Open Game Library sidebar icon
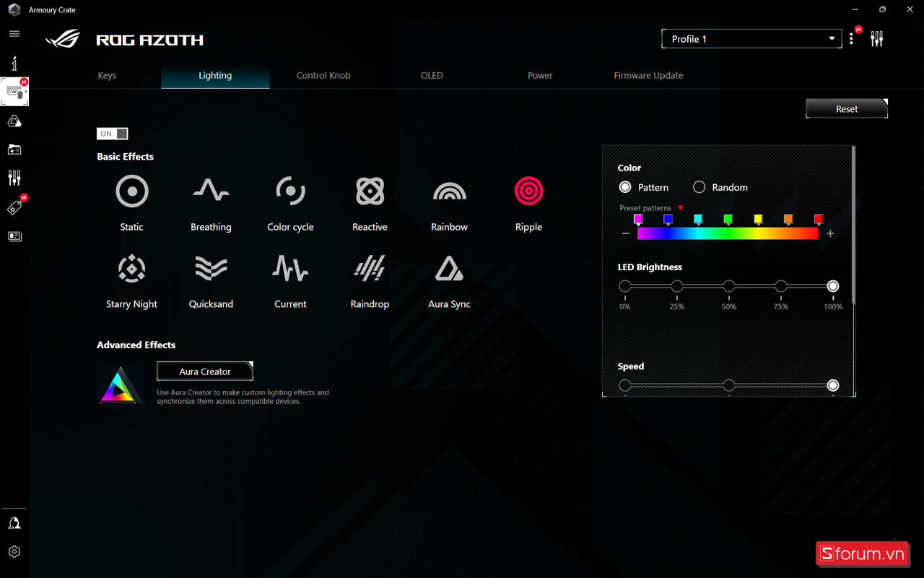 tap(14, 150)
